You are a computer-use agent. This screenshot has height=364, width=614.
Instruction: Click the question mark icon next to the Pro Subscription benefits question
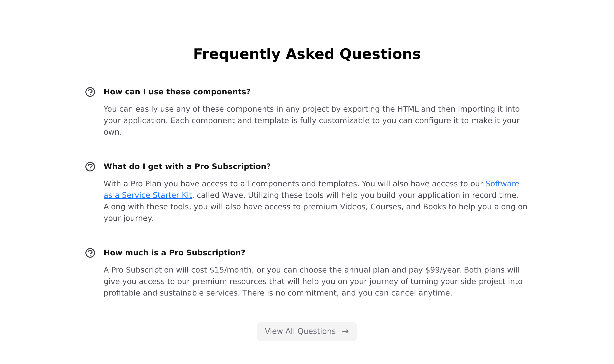pos(90,167)
